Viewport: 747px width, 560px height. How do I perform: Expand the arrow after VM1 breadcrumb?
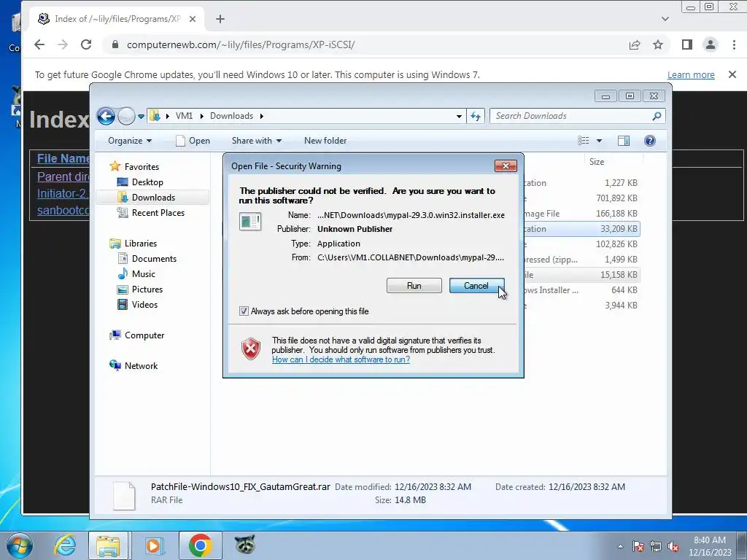[x=201, y=116]
